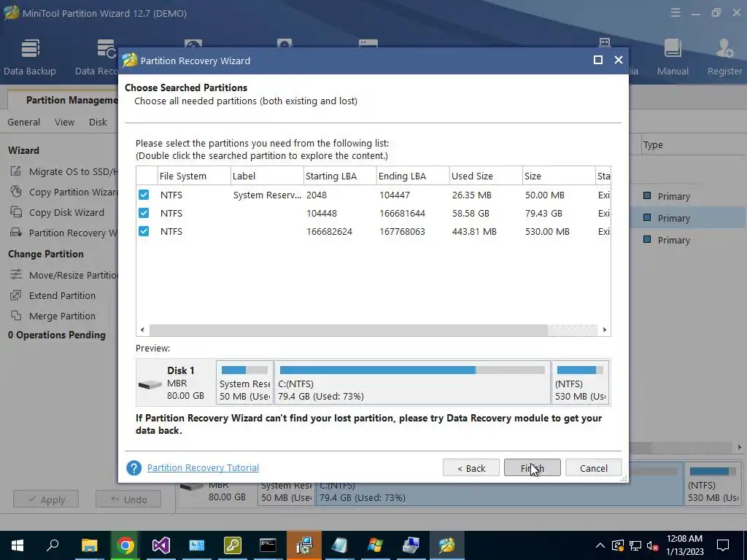
Task: Click the Undo button in main window
Action: [x=128, y=499]
